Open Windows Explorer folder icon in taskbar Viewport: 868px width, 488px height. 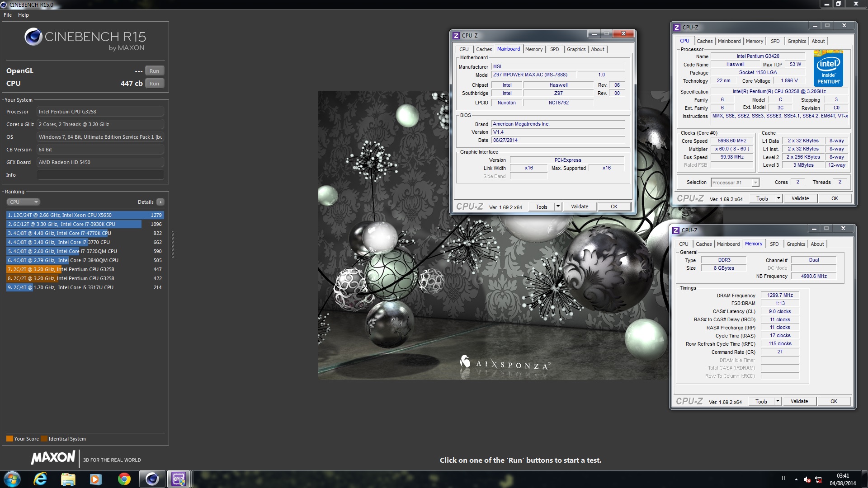point(68,479)
